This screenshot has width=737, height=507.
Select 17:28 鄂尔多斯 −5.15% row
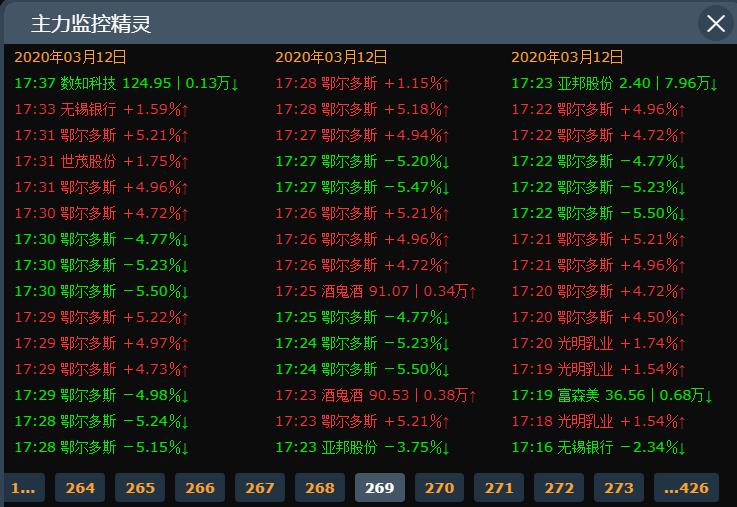click(102, 447)
